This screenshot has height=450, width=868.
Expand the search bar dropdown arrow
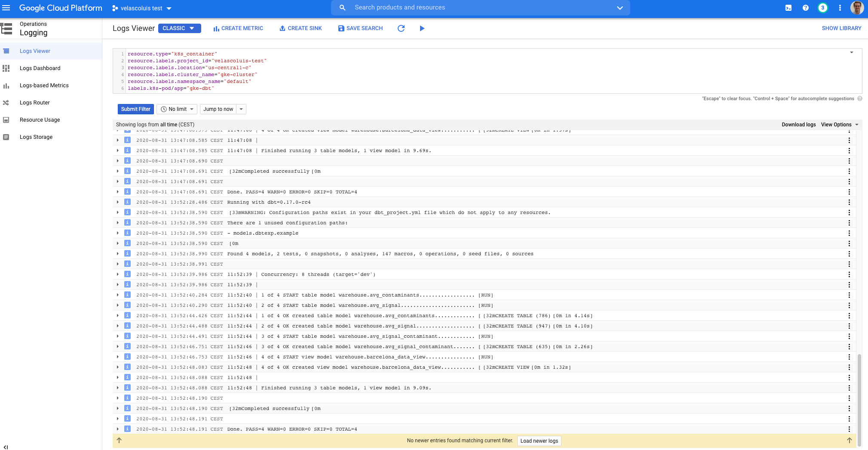coord(620,8)
